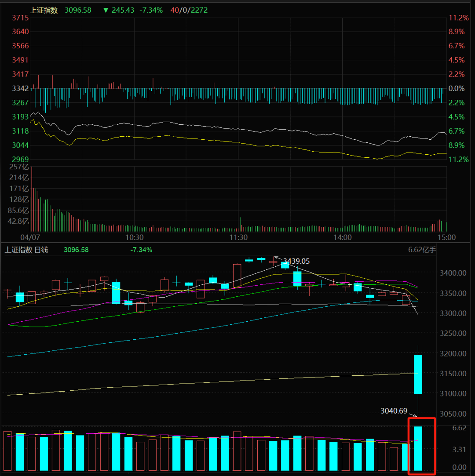Click the 85.6亿 volume axis label
The height and width of the screenshot is (476, 475).
[18, 211]
